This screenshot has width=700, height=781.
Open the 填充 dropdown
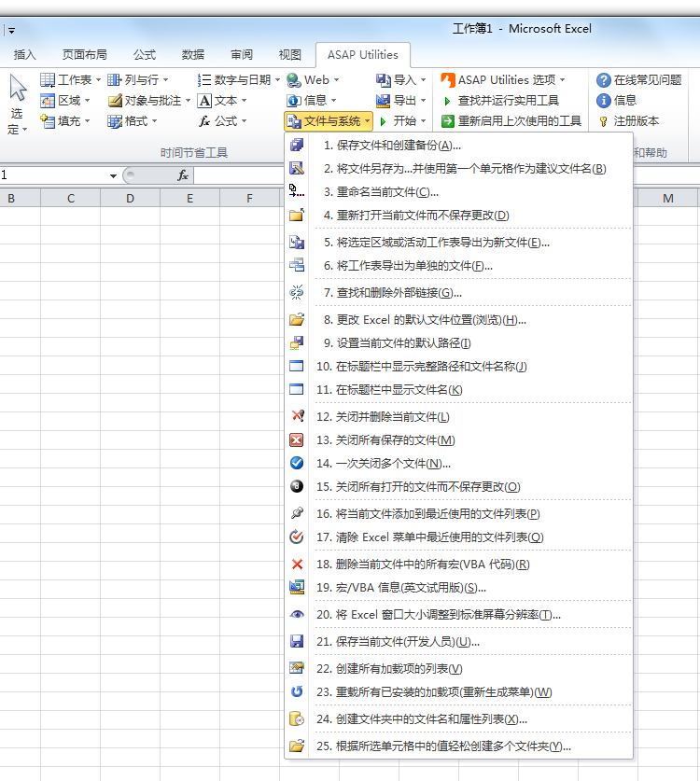point(65,121)
